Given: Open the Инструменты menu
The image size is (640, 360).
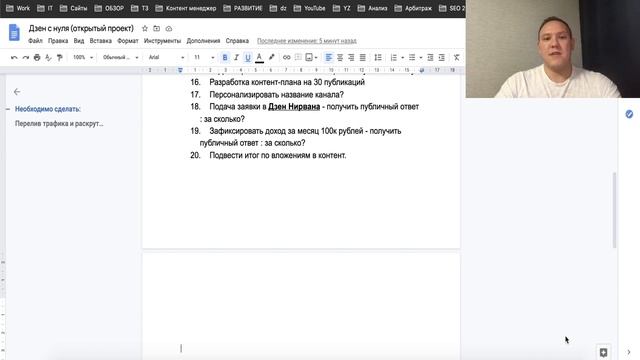Looking at the screenshot, I should 162,41.
